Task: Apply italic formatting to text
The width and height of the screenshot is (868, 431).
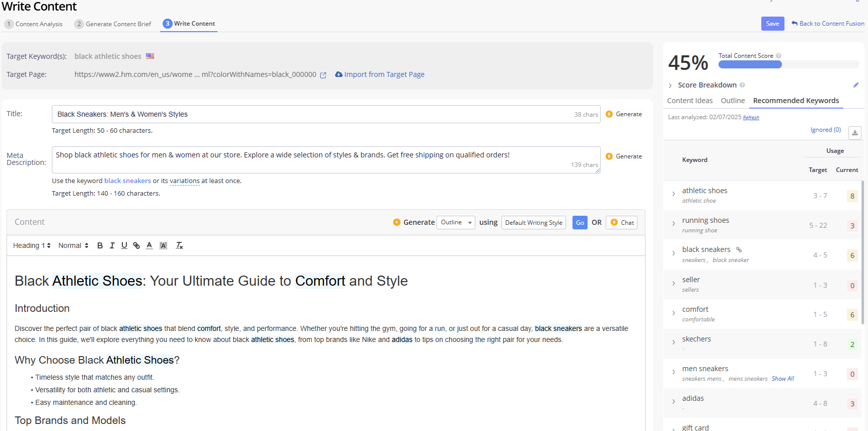Action: pyautogui.click(x=112, y=245)
